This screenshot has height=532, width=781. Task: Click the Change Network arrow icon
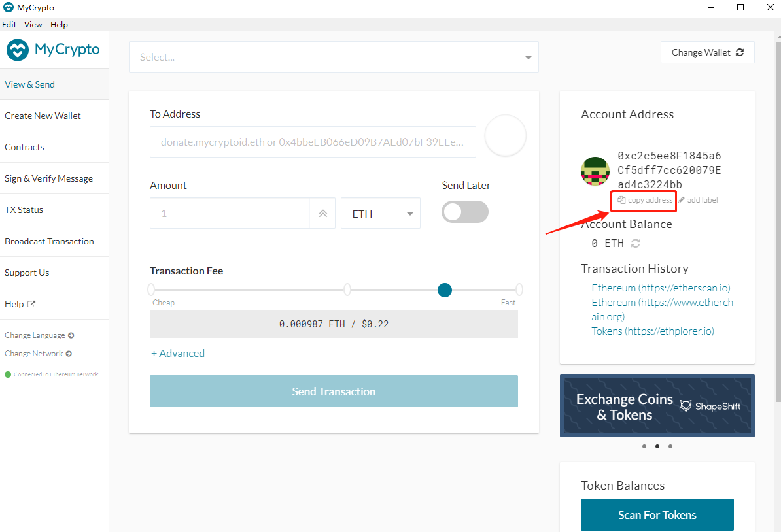click(x=69, y=354)
